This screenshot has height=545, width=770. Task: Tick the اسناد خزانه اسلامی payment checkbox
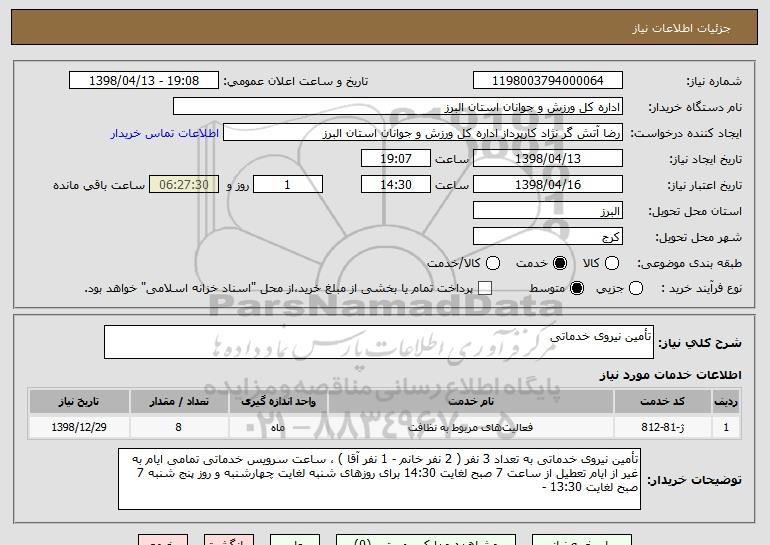click(x=485, y=288)
